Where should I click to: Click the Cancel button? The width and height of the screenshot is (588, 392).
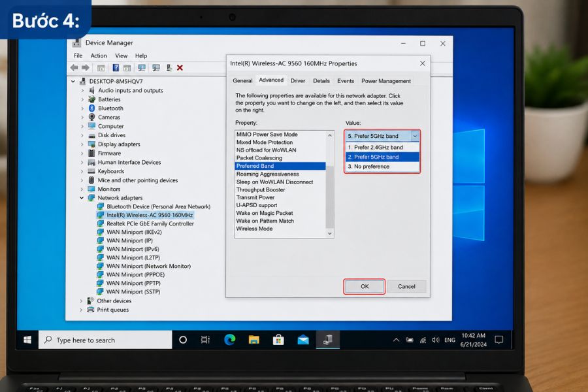[x=406, y=286]
